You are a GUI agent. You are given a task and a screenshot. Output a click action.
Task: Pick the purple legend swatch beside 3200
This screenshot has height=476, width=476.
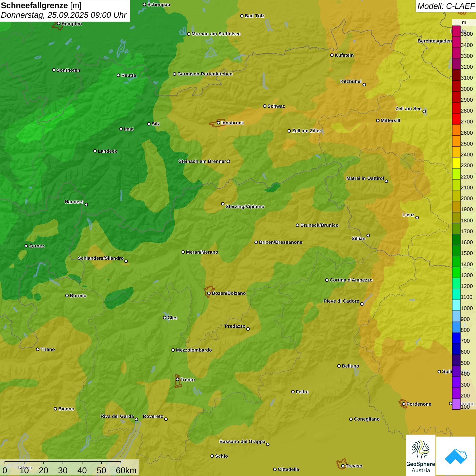point(456,64)
